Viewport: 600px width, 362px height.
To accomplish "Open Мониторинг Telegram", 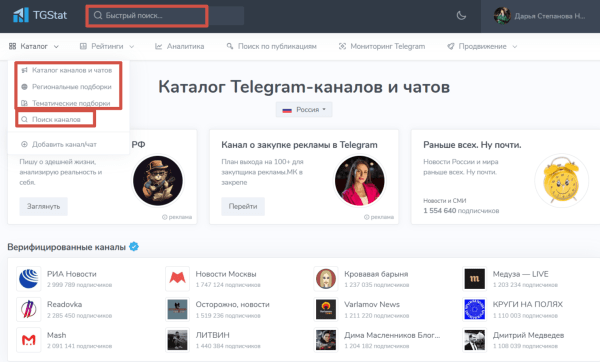I will [388, 46].
